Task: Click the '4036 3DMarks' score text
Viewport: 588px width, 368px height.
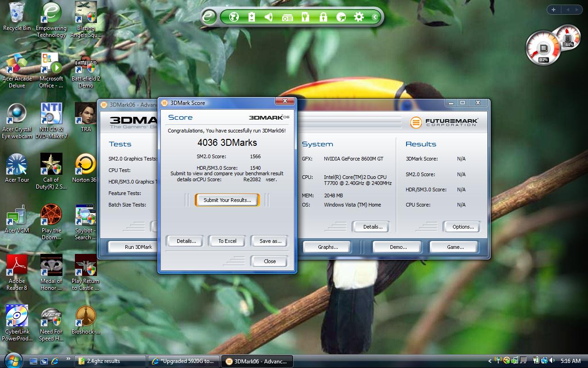Action: 227,143
